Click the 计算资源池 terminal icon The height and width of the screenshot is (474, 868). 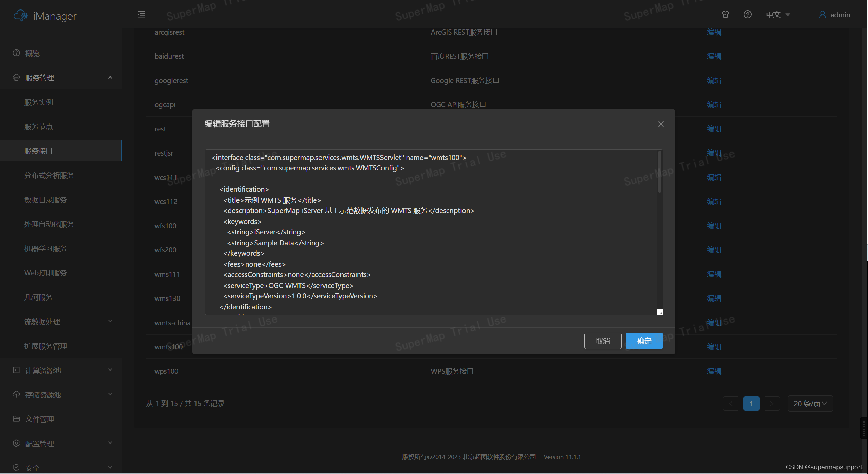coord(16,370)
